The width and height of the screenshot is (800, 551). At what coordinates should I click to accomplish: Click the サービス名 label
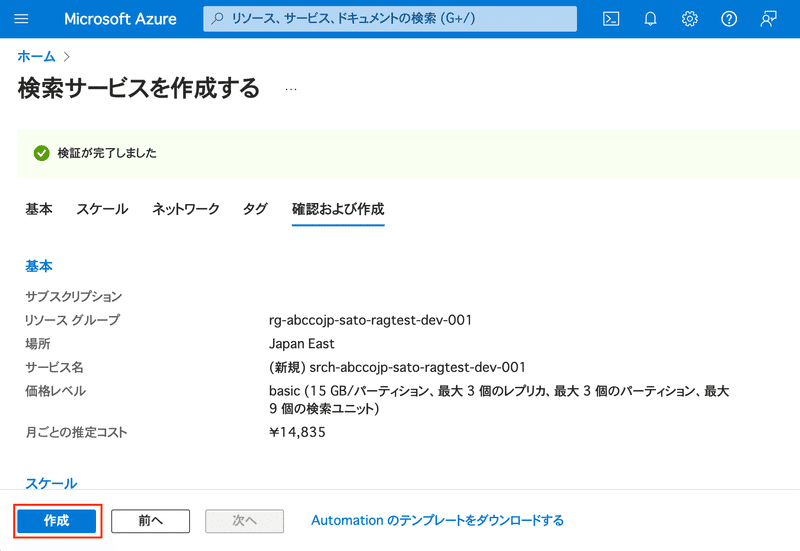55,367
